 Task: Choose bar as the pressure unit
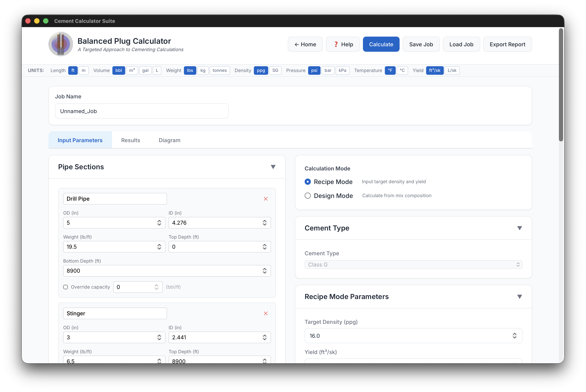(328, 70)
